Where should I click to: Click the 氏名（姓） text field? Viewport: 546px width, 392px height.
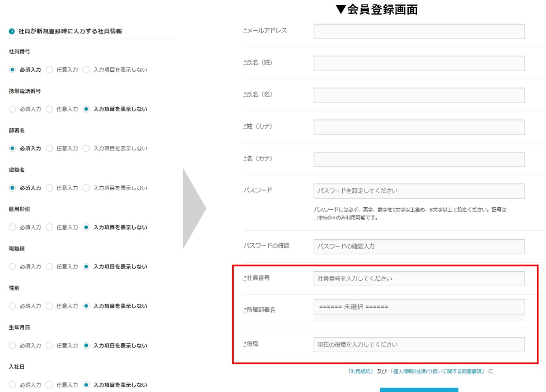419,64
